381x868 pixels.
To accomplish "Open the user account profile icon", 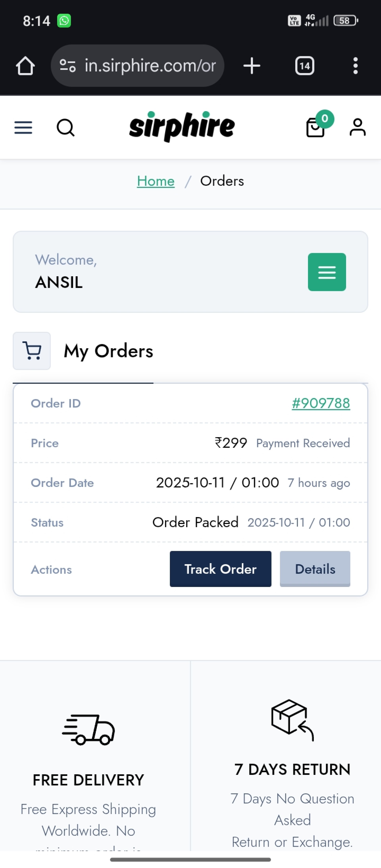I will pyautogui.click(x=357, y=127).
